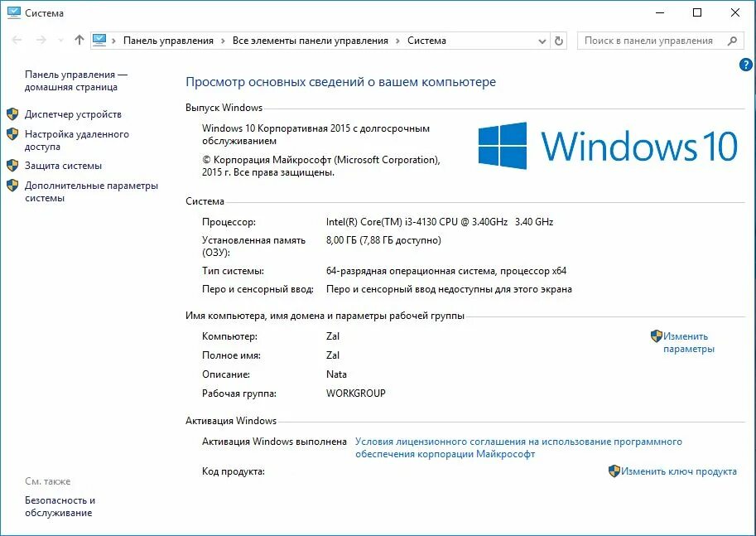The image size is (756, 536).
Task: Select Все элементы панели управления breadcrumb
Action: pos(310,41)
